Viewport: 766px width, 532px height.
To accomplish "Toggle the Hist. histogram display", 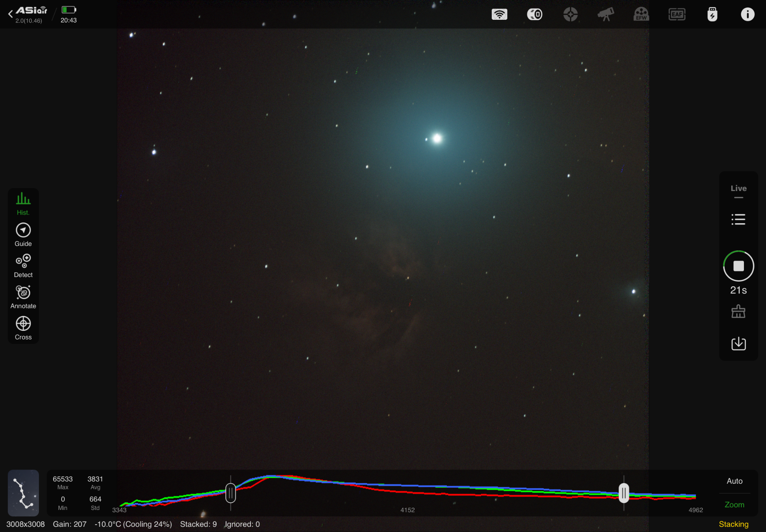I will click(23, 204).
